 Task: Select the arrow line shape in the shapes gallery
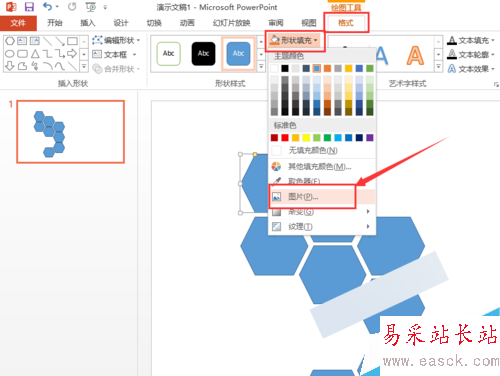click(x=60, y=41)
